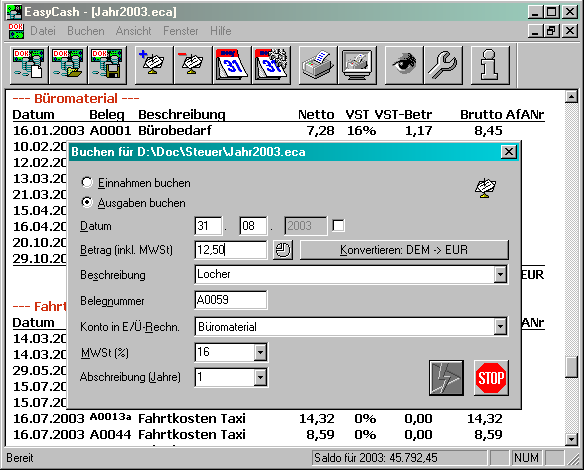The image size is (584, 470).
Task: Open the Fenster menu
Action: 181,31
